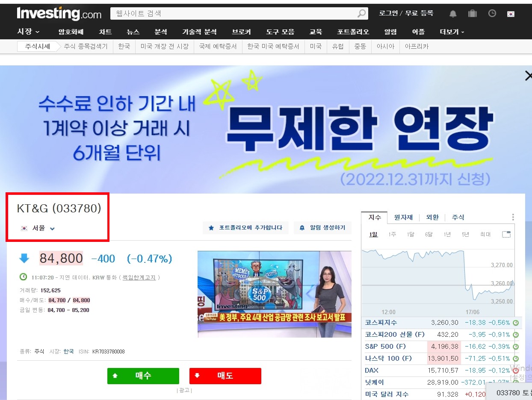Open the 알림 menu
Screen dimensions: 532x400
pyautogui.click(x=390, y=32)
